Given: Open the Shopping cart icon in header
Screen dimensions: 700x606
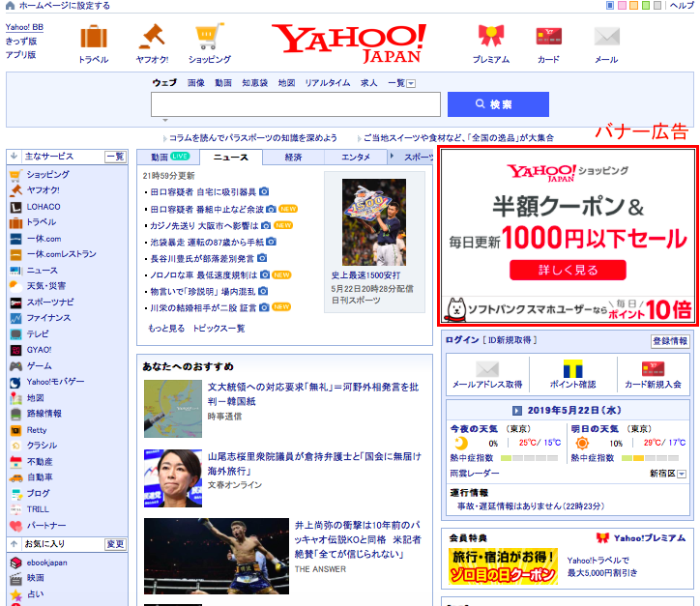Looking at the screenshot, I should (x=210, y=37).
